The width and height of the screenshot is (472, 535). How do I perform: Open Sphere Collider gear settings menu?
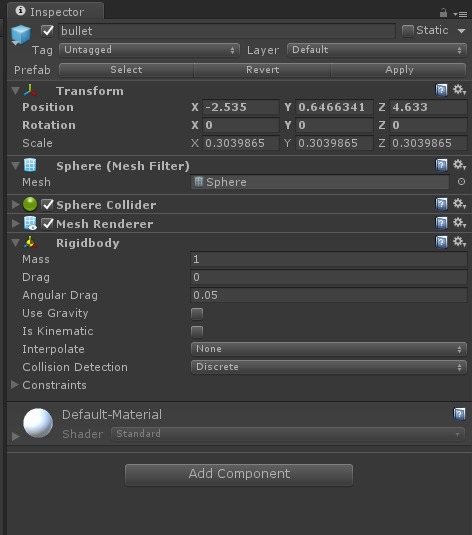459,204
